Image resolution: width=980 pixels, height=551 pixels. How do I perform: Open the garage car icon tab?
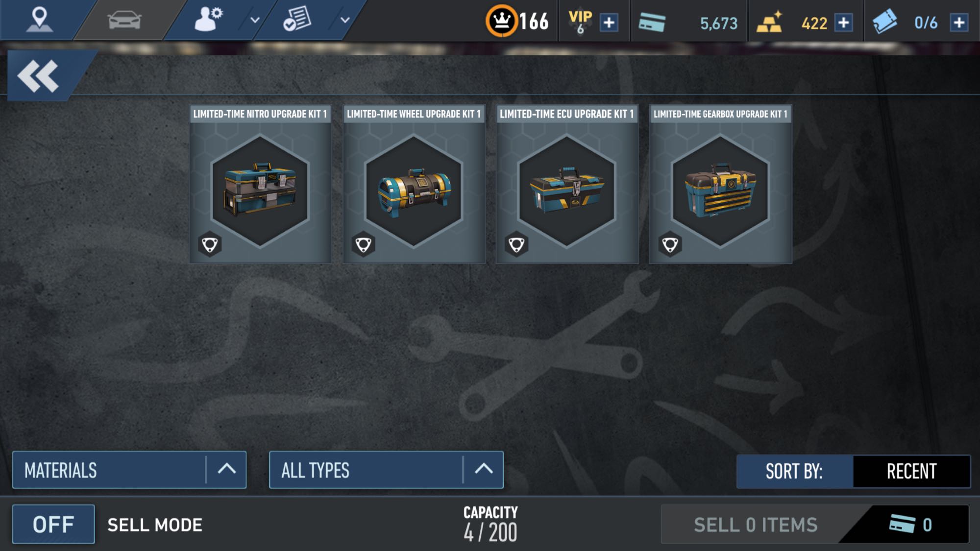124,21
